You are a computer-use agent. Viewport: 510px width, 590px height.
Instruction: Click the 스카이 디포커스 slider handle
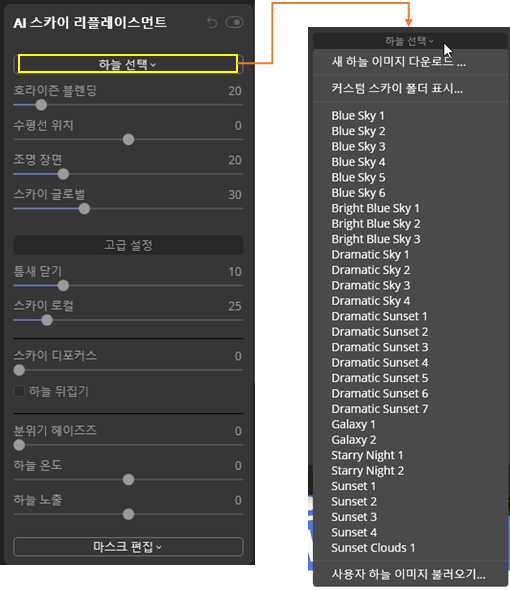point(19,370)
